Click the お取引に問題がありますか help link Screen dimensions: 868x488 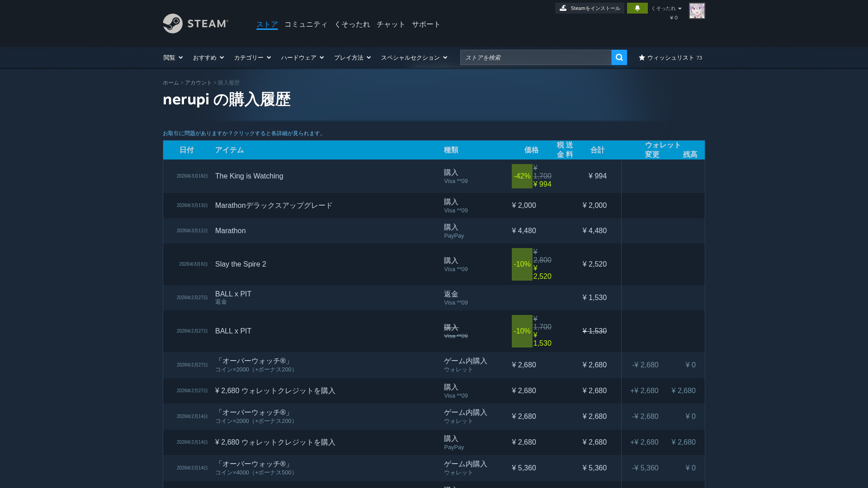[244, 133]
